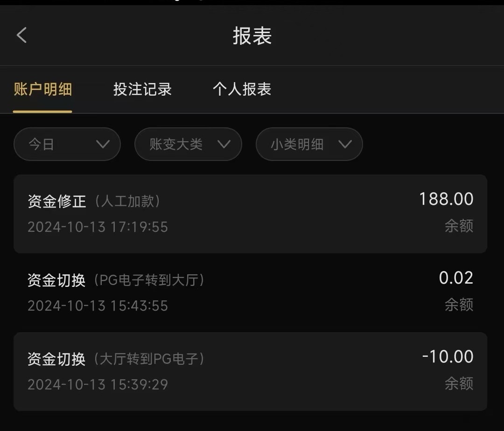The image size is (504, 431).
Task: Open the 今日 date filter dropdown
Action: tap(67, 144)
